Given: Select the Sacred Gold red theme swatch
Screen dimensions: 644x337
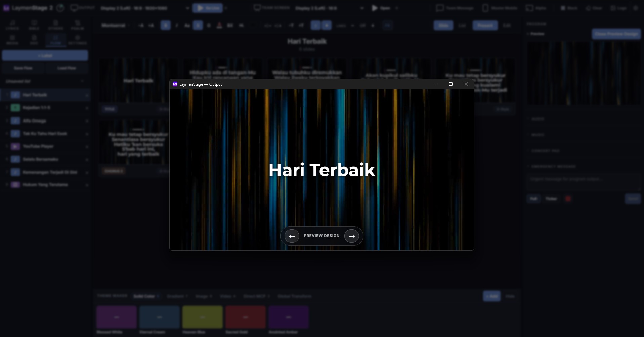Looking at the screenshot, I should 246,317.
